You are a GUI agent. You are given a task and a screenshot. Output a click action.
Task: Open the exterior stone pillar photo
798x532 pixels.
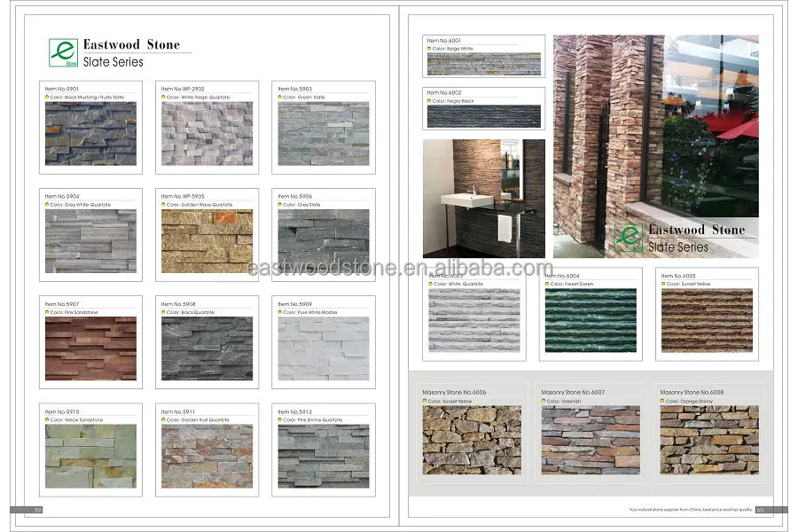point(656,146)
